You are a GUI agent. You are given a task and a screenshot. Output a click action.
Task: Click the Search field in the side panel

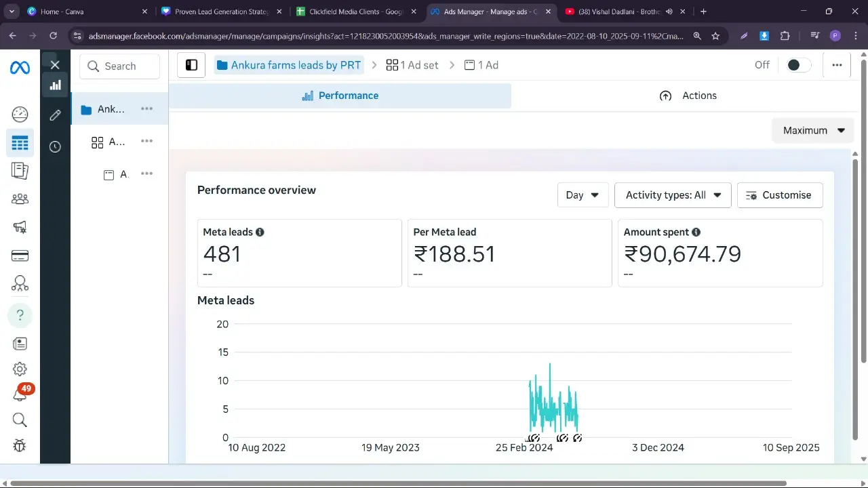[120, 66]
